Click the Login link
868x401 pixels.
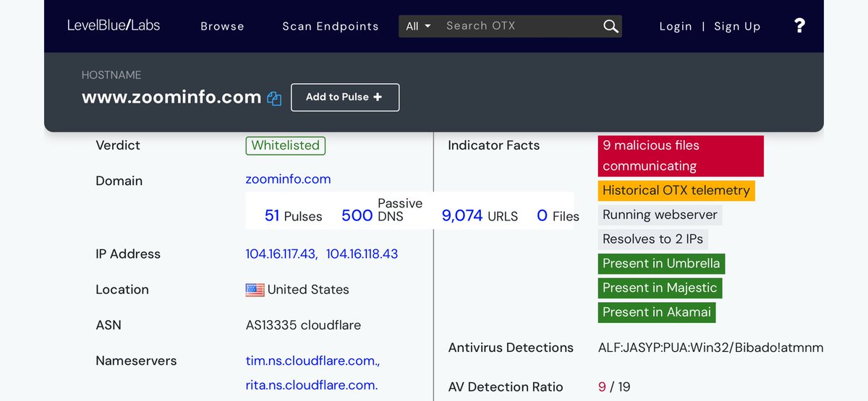[x=676, y=26]
